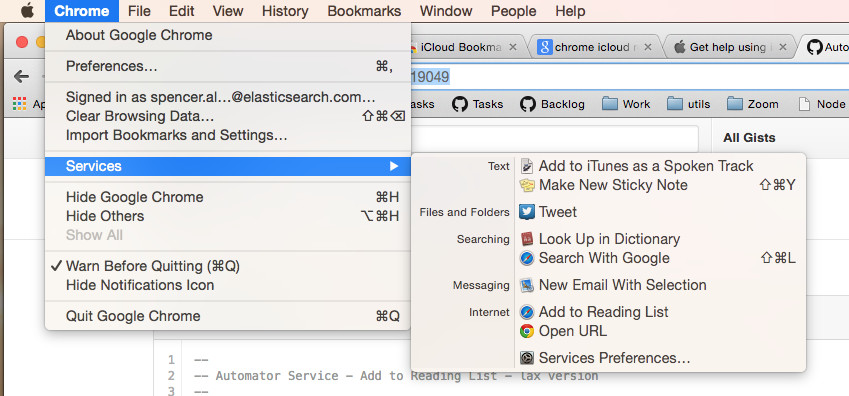Click the Sticky Note service icon

pos(526,185)
